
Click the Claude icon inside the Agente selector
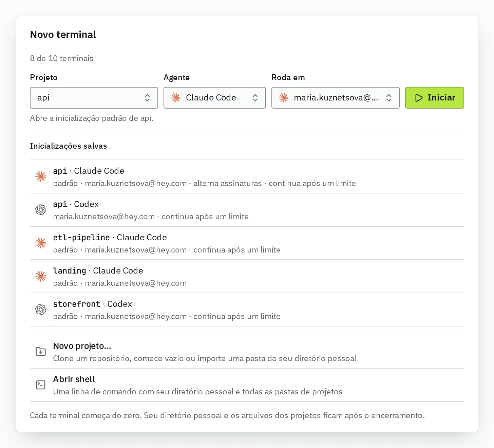coord(176,98)
